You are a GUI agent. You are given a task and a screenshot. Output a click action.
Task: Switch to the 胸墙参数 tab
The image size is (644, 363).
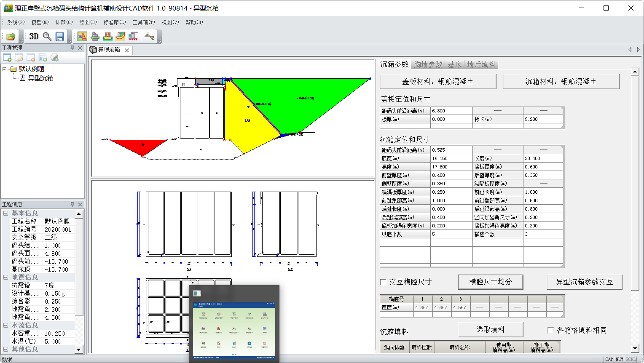point(428,64)
